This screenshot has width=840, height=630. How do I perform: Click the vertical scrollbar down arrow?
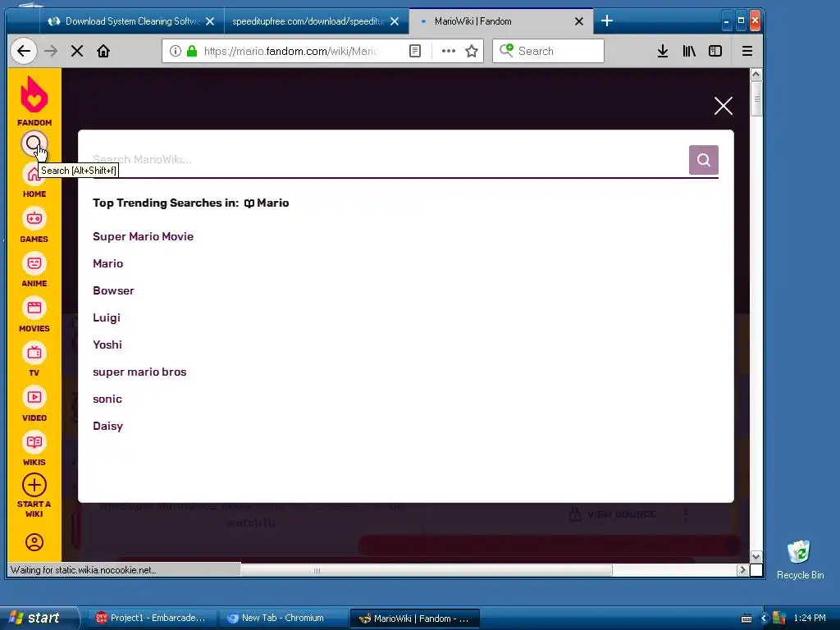pos(756,556)
